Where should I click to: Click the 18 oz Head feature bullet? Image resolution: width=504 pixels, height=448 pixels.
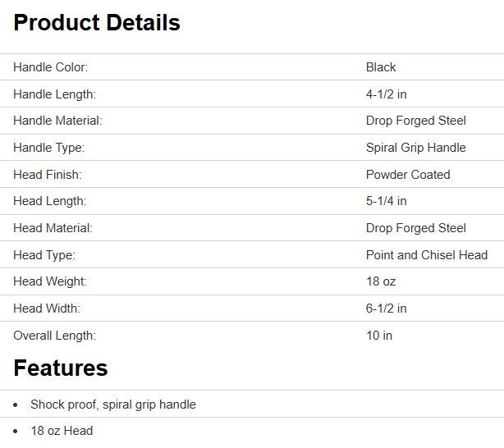[62, 431]
